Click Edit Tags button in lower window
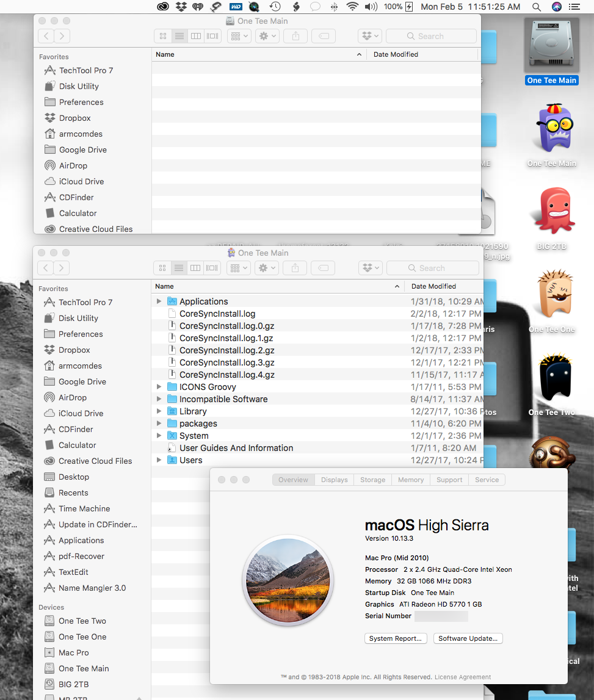Viewport: 594px width, 700px height. click(324, 268)
